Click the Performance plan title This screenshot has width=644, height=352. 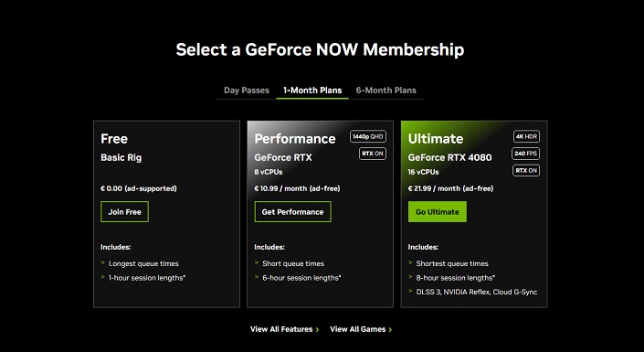[295, 139]
